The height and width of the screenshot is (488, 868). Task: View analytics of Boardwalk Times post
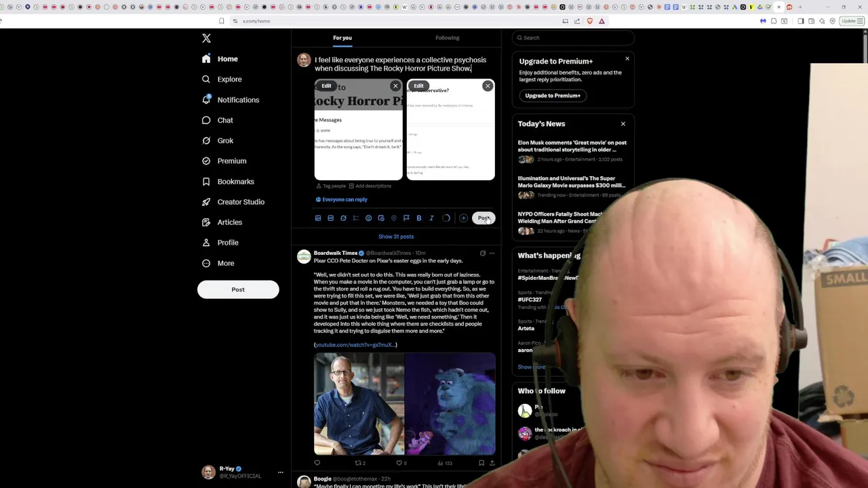444,463
